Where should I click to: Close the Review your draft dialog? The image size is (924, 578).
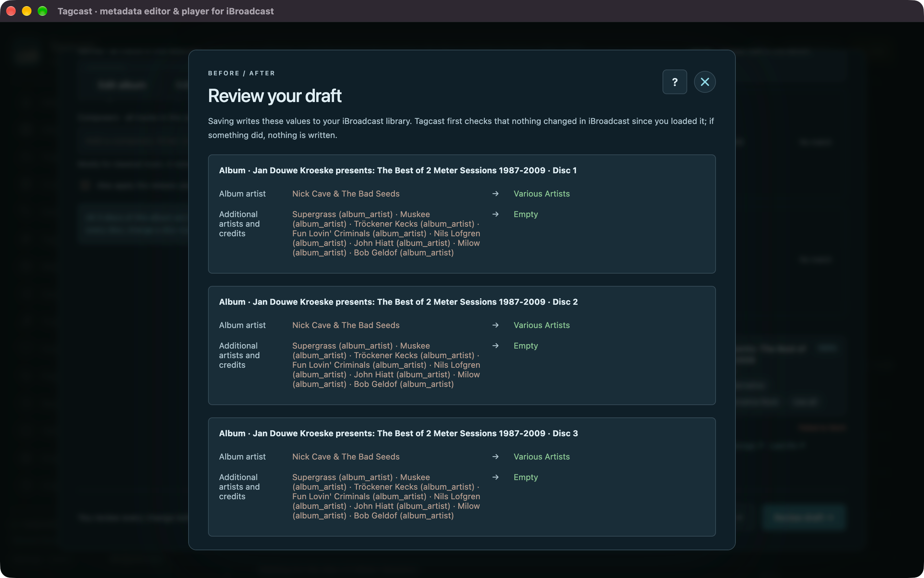click(705, 82)
